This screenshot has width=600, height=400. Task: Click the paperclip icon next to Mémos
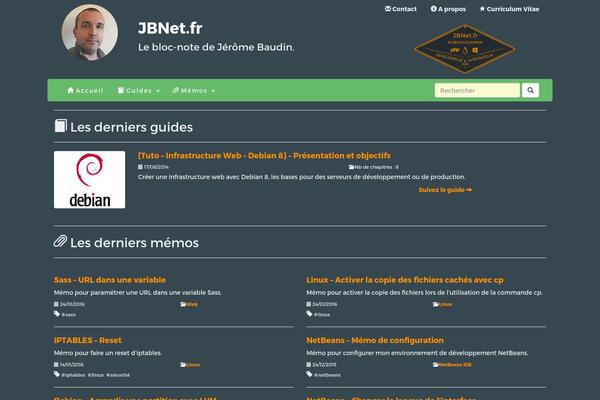point(175,90)
